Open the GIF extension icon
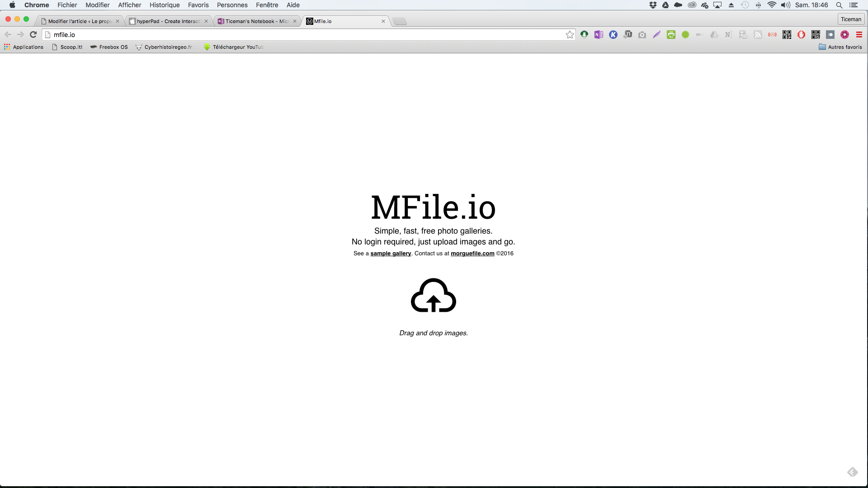 pos(700,34)
